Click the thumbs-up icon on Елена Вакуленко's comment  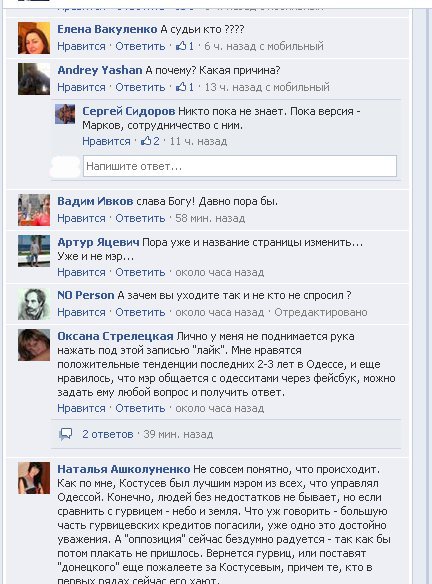(181, 46)
